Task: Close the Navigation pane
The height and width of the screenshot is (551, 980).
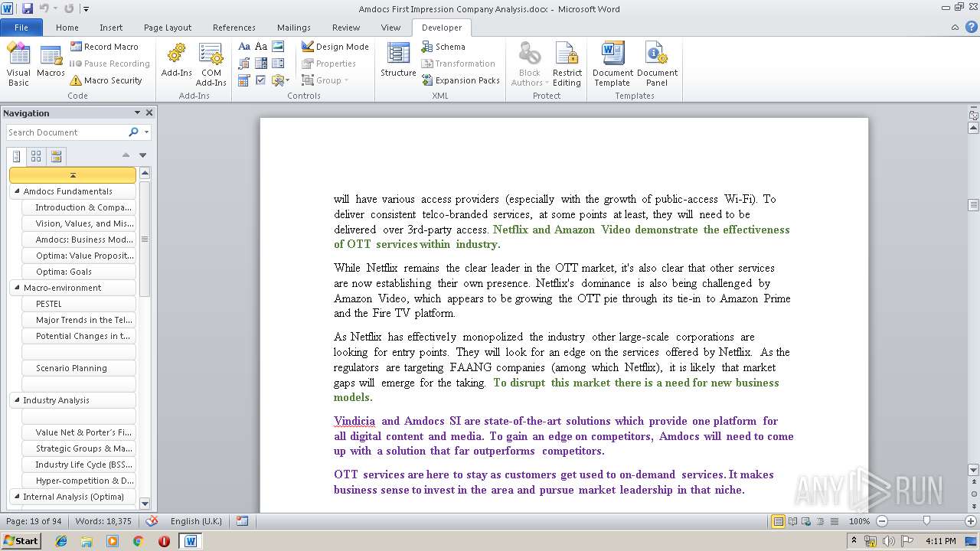Action: (x=149, y=112)
